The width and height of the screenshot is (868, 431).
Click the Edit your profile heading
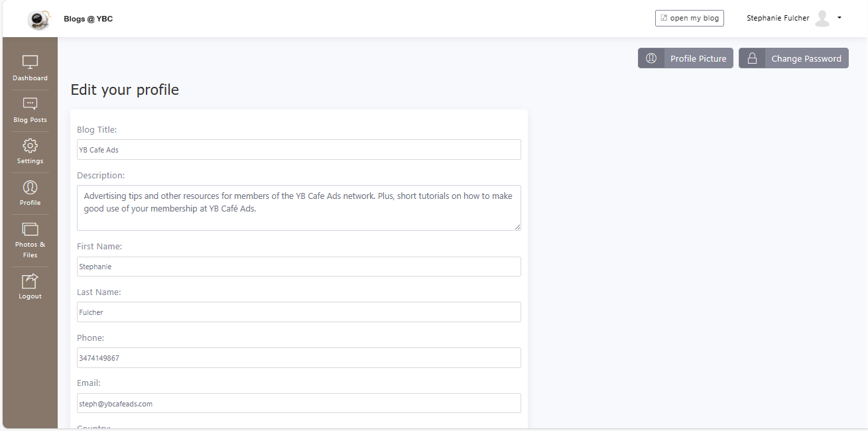[125, 90]
